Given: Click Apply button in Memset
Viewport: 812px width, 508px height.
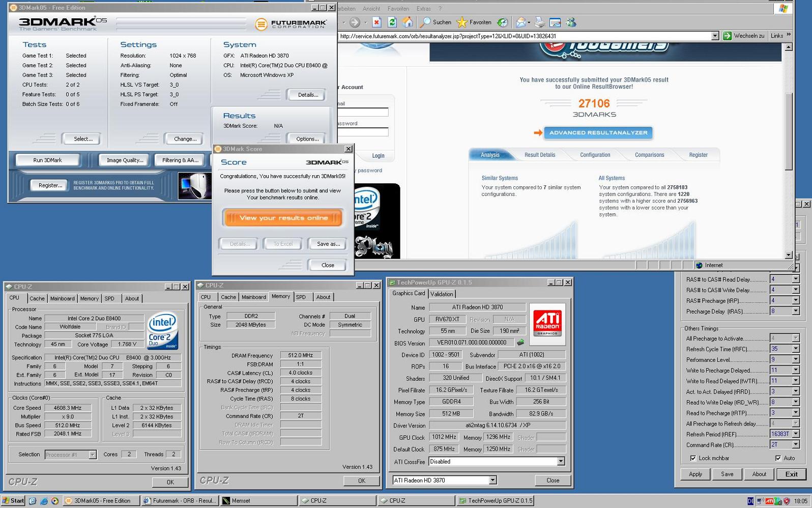Looking at the screenshot, I should coord(695,474).
